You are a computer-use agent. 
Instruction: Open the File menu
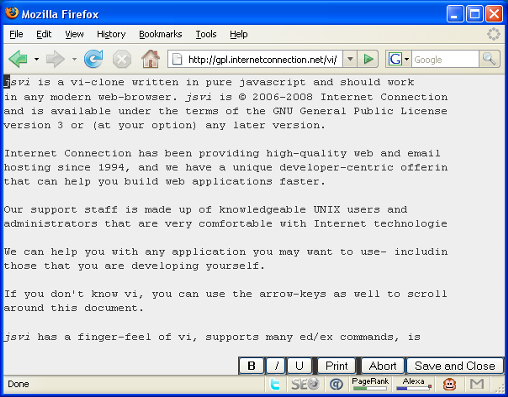[x=16, y=34]
